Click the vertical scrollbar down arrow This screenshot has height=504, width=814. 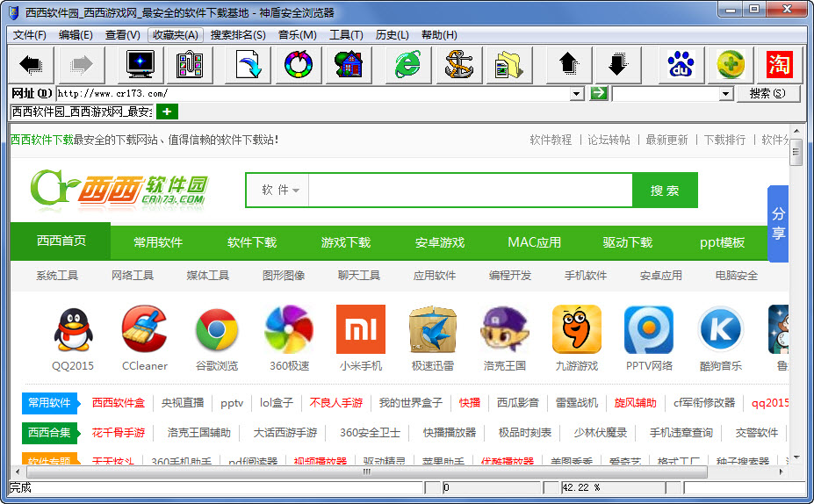coord(796,457)
